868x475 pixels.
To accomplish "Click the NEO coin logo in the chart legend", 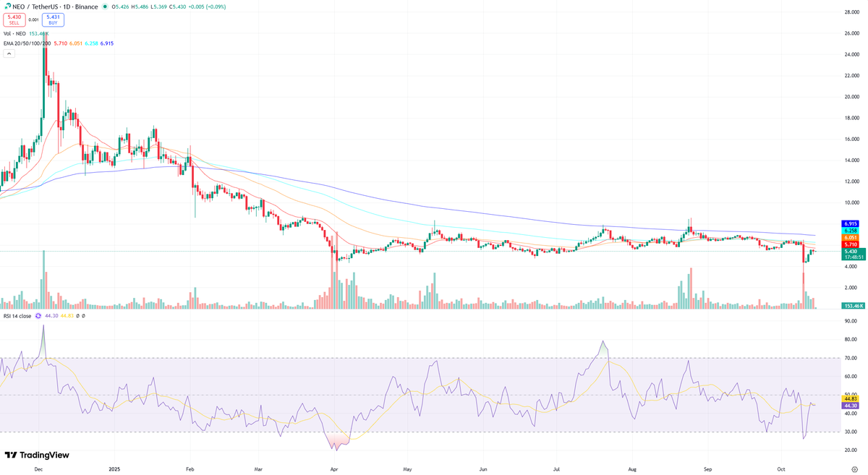I will [8, 7].
